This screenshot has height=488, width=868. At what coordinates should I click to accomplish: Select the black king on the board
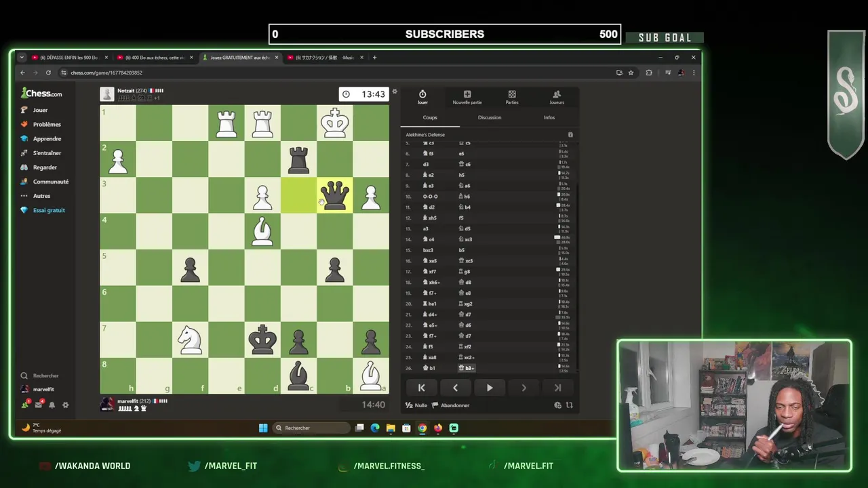coord(262,340)
